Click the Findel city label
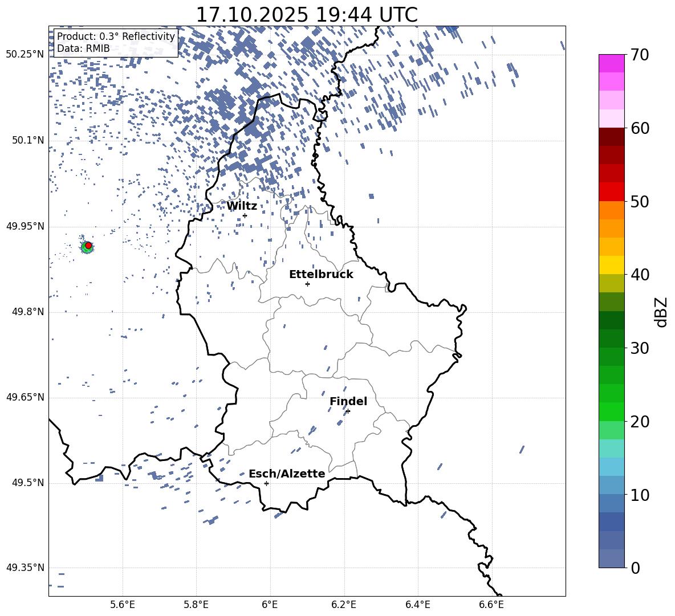This screenshot has height=616, width=675. (x=348, y=401)
